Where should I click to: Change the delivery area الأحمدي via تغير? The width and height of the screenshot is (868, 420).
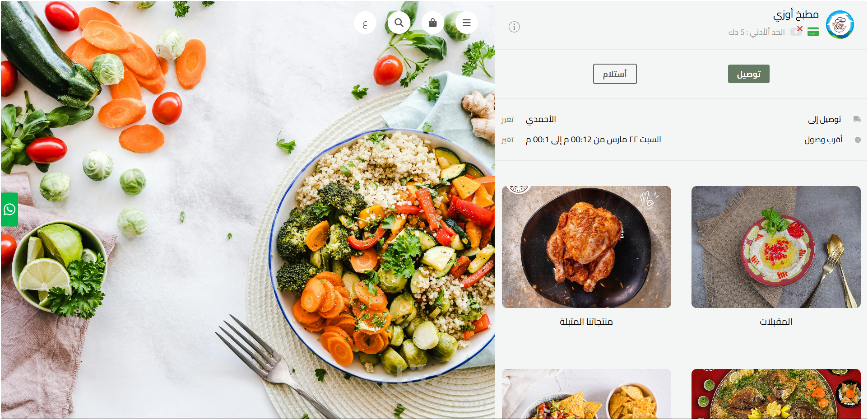(507, 119)
